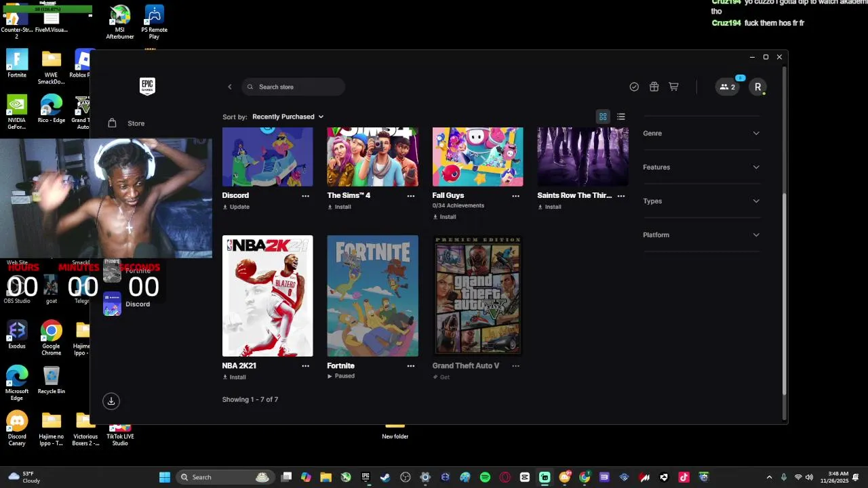Viewport: 868px width, 488px height.
Task: Select the NBA 2K21 cover thumbnail
Action: [x=267, y=296]
